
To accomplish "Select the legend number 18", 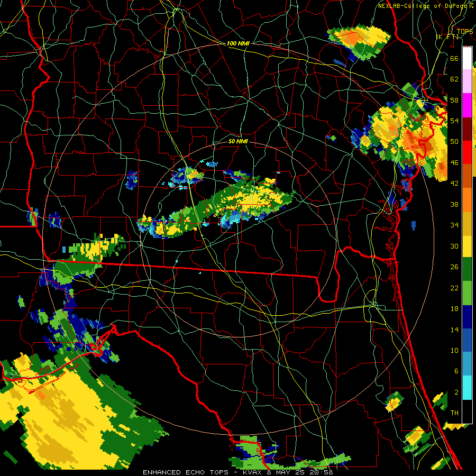I will [x=454, y=309].
